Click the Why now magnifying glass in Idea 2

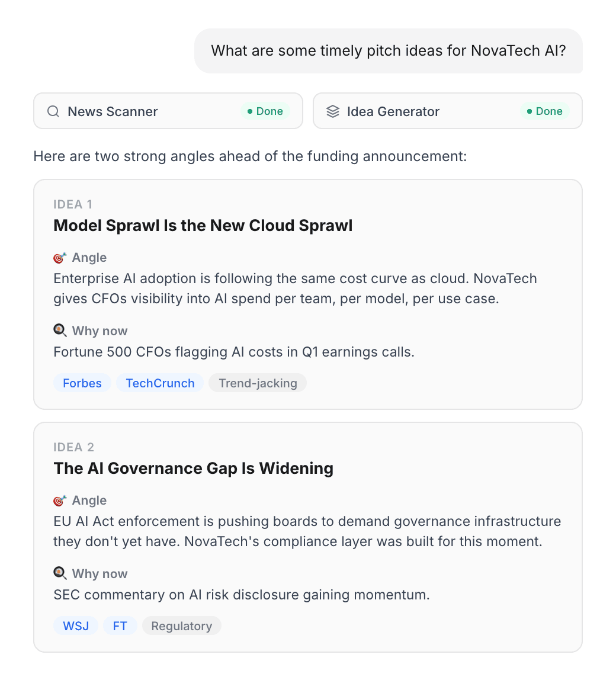[x=59, y=573]
